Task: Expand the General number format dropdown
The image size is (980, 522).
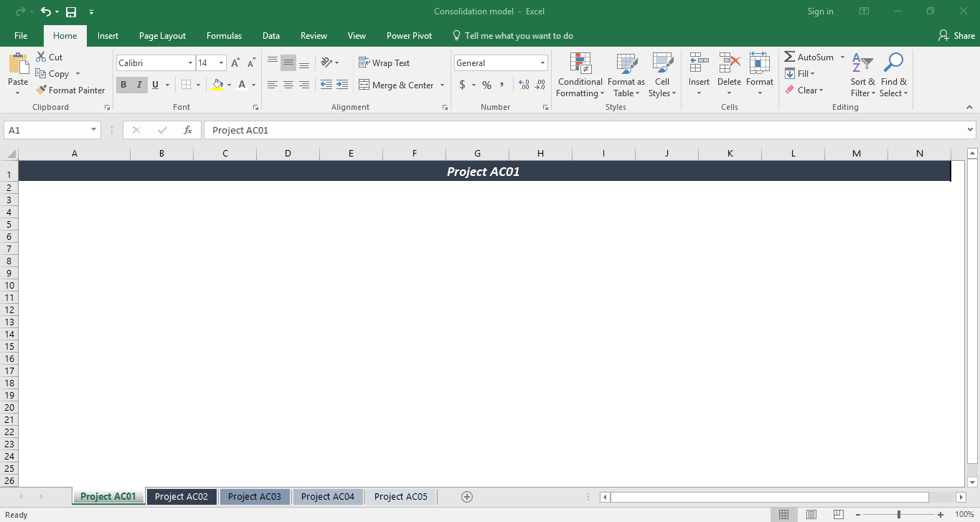Action: point(542,63)
